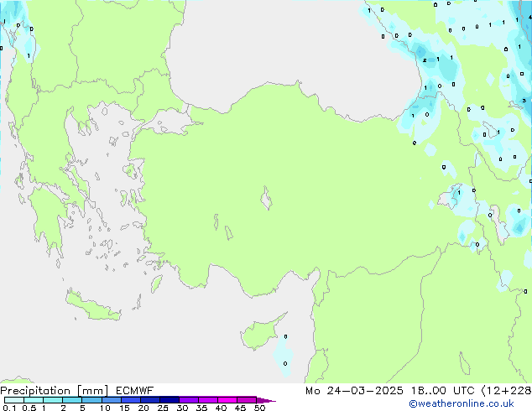Screen dimensions: 532x411
Task: Click the island of Crete on the map
Action: [91, 305]
